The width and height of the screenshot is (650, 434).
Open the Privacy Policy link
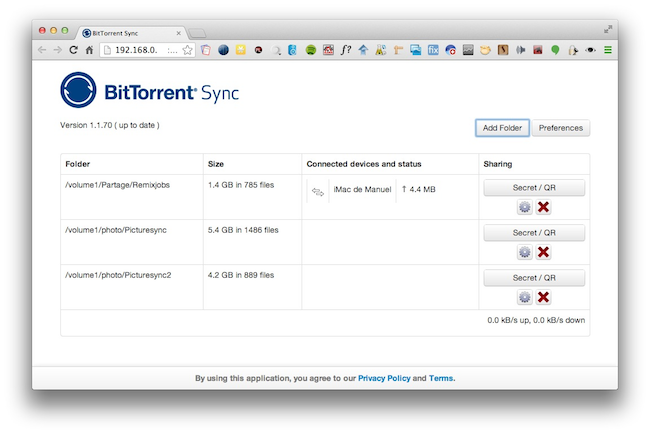[384, 378]
